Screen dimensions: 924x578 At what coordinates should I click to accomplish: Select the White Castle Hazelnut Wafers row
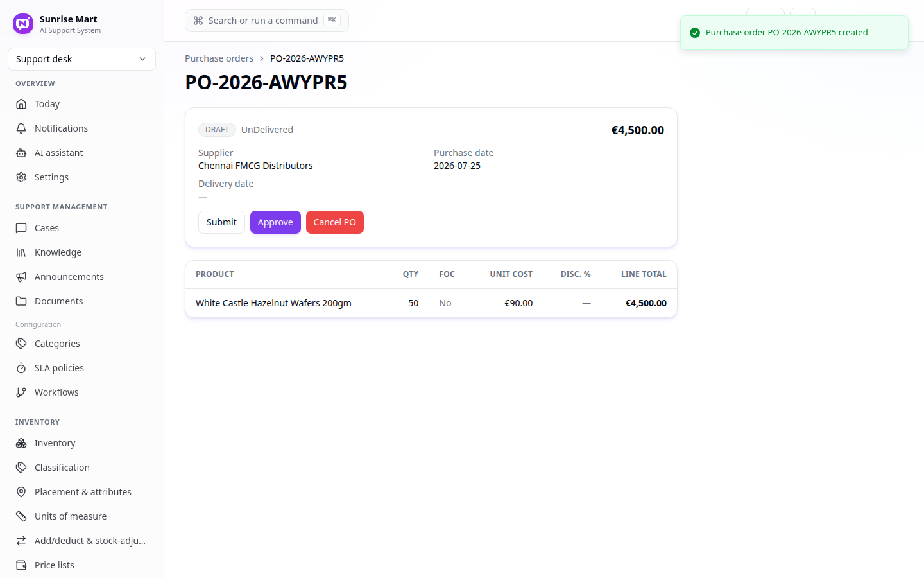(431, 303)
